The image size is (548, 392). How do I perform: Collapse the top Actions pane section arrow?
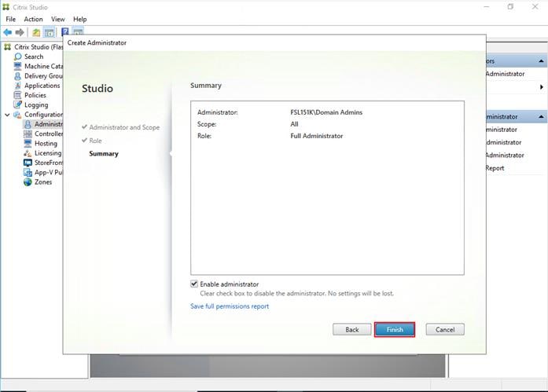(541, 61)
